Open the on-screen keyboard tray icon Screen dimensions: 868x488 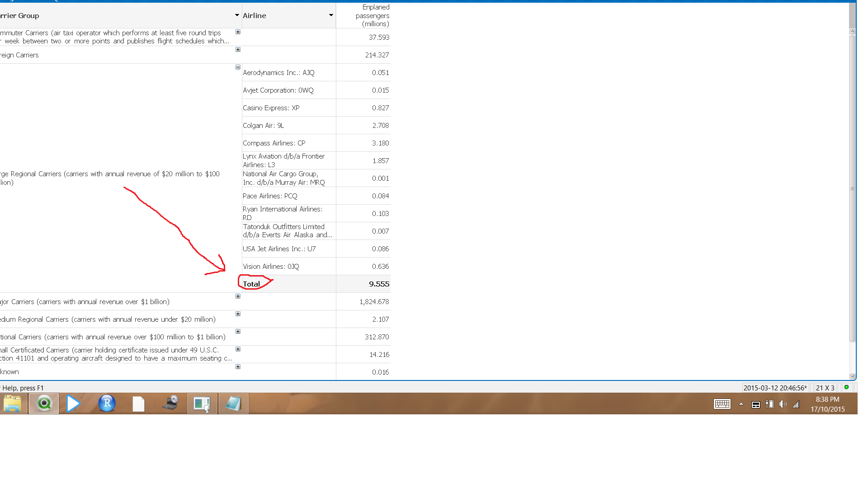[722, 404]
